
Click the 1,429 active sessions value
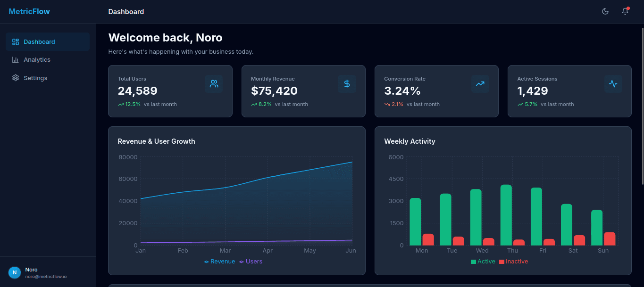[533, 91]
